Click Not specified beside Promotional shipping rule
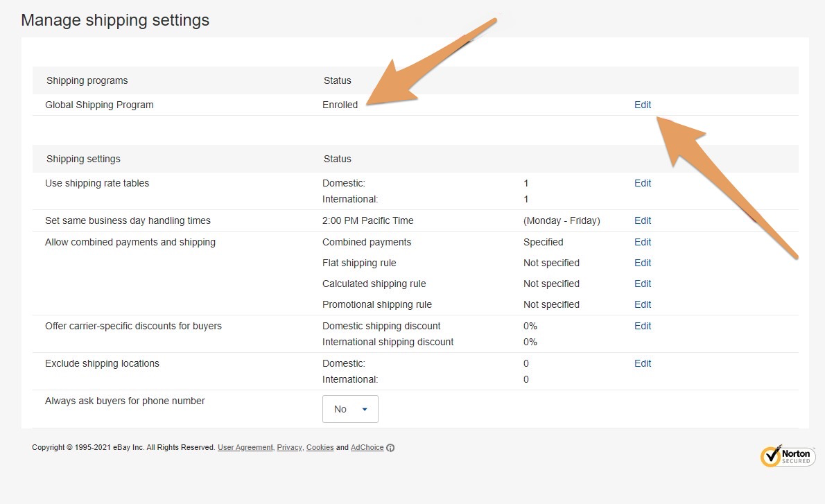The height and width of the screenshot is (504, 825). coord(551,304)
